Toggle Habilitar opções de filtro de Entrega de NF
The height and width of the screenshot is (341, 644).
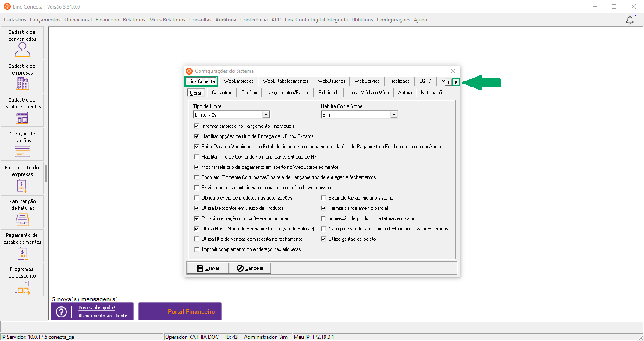click(197, 136)
